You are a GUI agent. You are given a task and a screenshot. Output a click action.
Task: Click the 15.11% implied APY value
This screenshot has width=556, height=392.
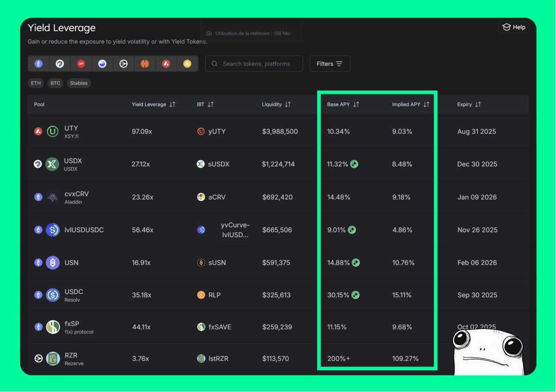coord(402,295)
